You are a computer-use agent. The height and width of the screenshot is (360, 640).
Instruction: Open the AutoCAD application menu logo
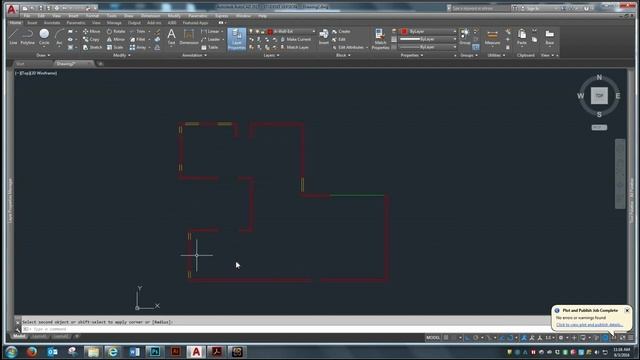[11, 9]
